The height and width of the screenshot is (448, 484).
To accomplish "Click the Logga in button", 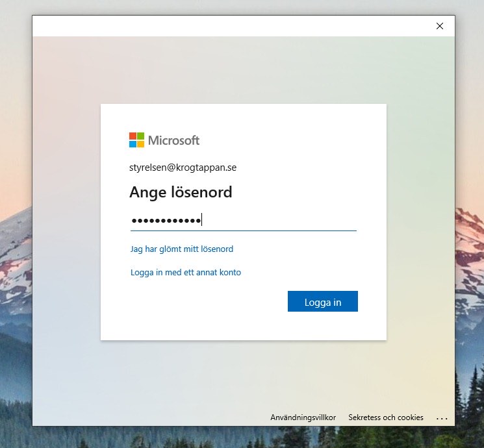I will [322, 302].
